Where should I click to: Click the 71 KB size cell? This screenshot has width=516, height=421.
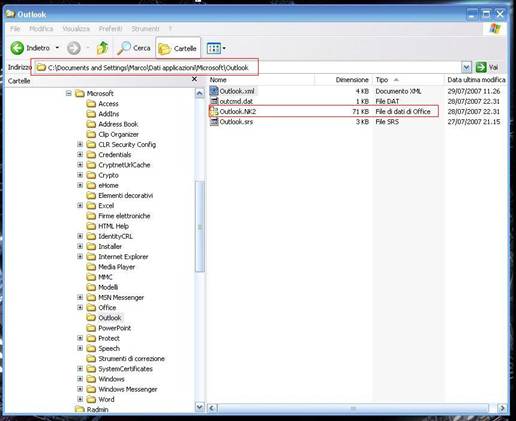pos(360,112)
